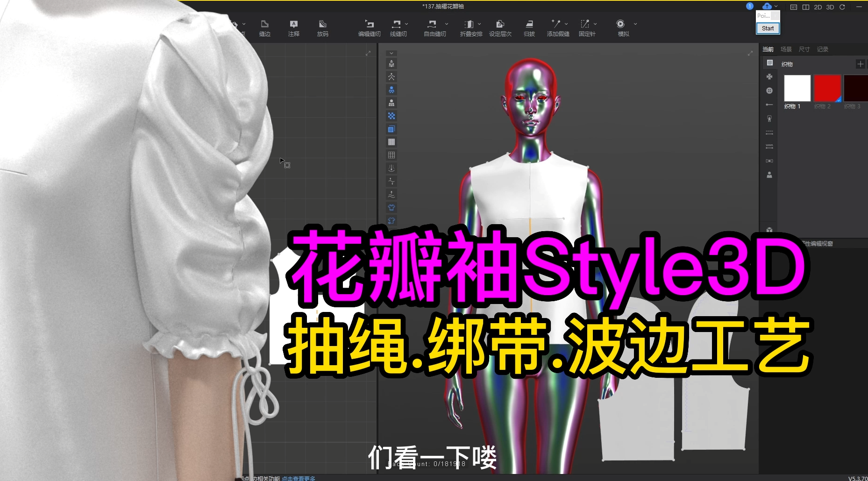Open the zigzag stitch sidebar icon
The image size is (868, 481).
pos(769,147)
